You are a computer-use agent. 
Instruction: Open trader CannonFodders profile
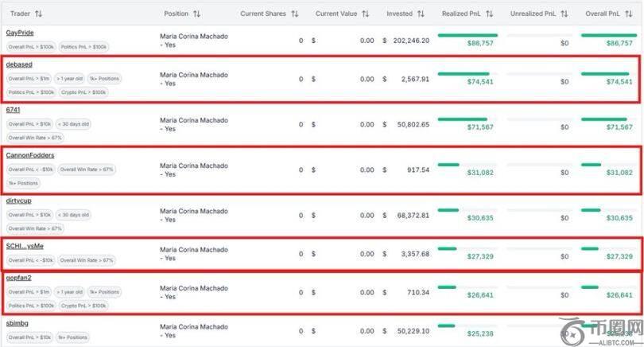[30, 155]
